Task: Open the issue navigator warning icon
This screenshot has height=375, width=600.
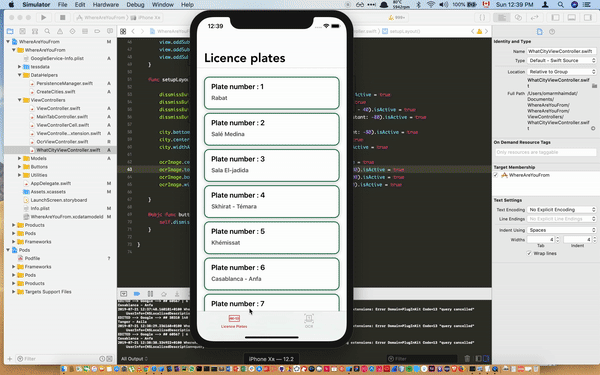Action: [x=60, y=31]
